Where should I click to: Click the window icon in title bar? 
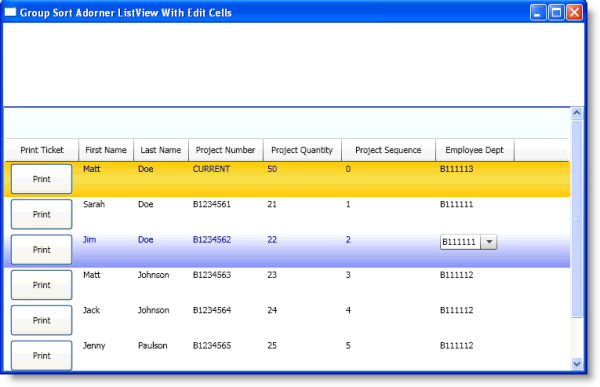(x=10, y=12)
